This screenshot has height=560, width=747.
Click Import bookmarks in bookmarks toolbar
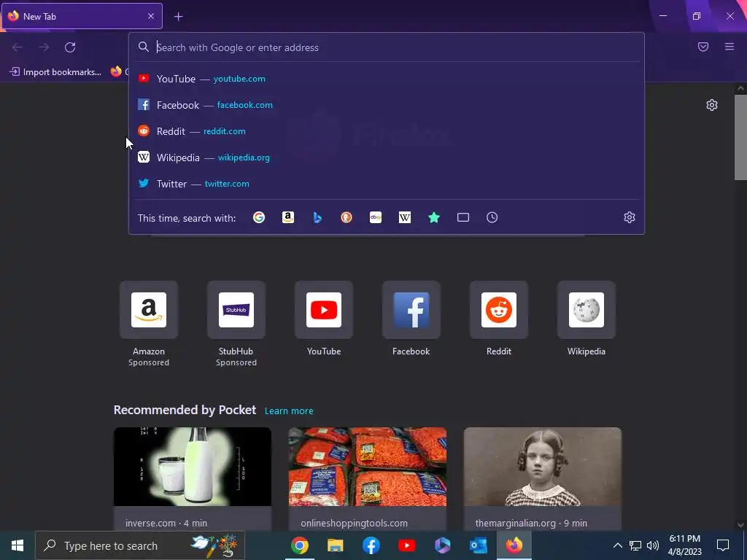coord(55,72)
